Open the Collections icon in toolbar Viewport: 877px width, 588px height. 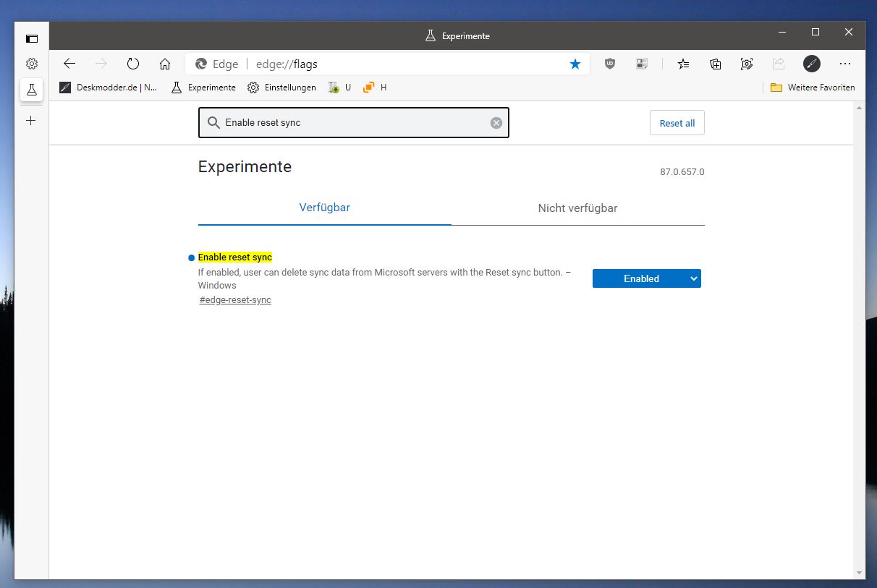(x=715, y=64)
